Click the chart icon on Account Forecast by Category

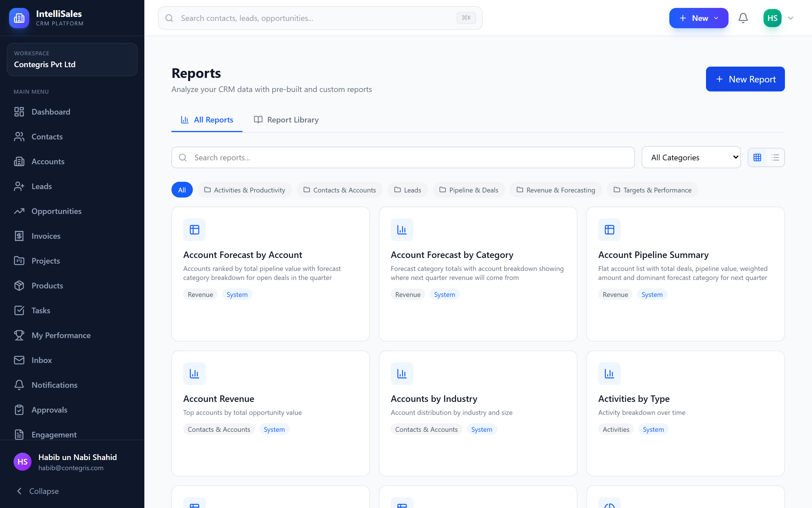click(402, 229)
